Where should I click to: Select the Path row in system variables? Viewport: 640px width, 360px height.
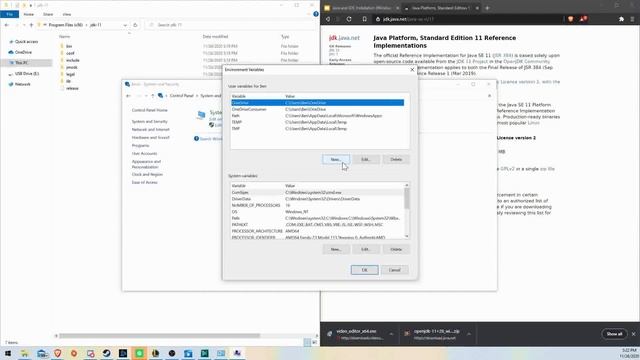pyautogui.click(x=317, y=218)
